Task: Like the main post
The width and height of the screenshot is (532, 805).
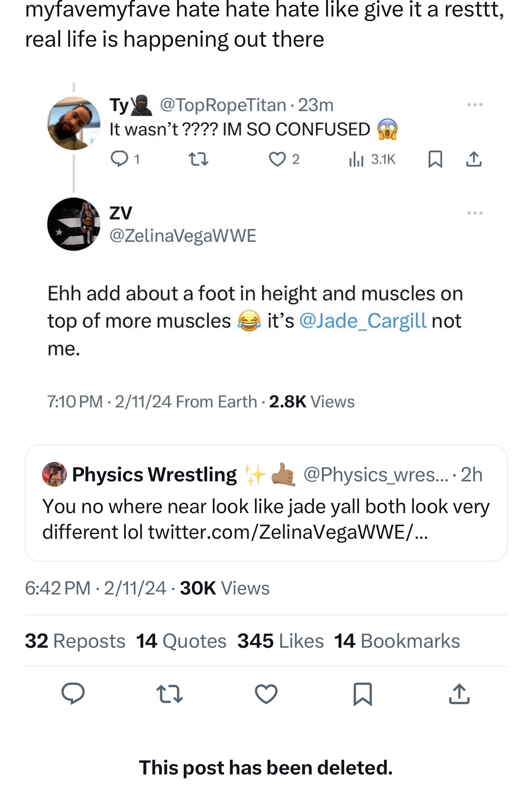Action: coord(266,693)
